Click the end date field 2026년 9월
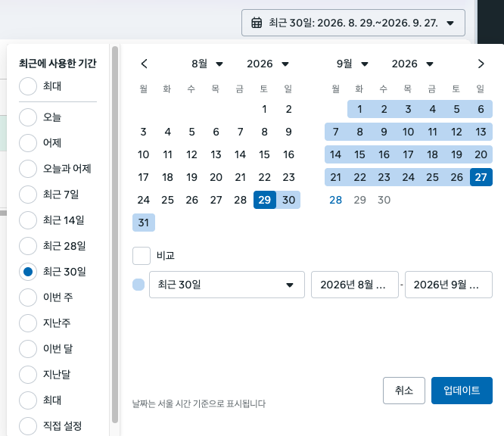This screenshot has height=436, width=504. click(x=449, y=285)
